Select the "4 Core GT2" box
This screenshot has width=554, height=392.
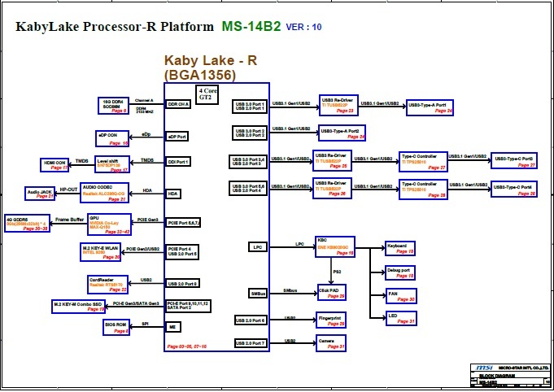(207, 94)
